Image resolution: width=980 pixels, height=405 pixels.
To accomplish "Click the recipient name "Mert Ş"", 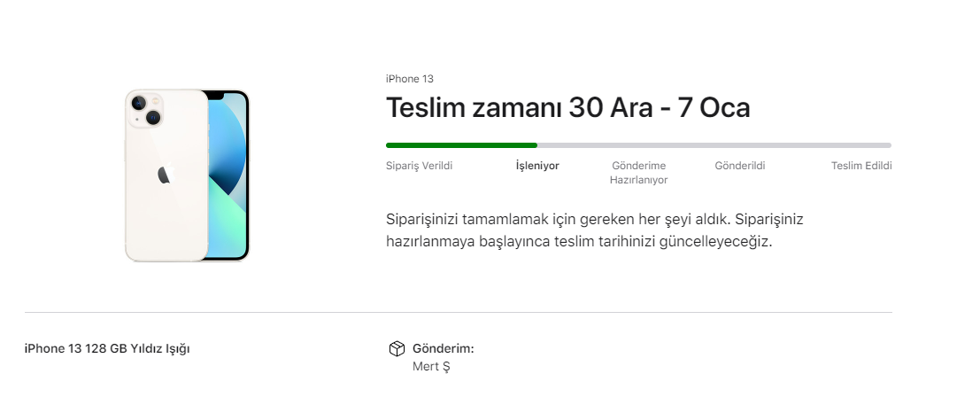I will coord(431,366).
